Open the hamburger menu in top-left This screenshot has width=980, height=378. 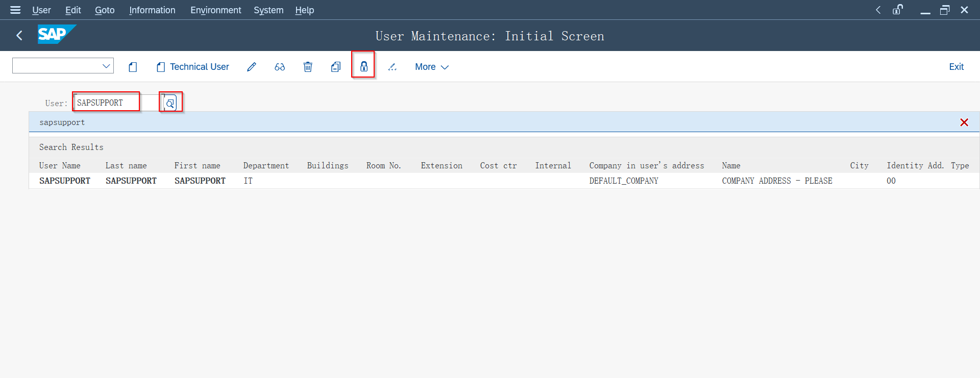point(15,10)
